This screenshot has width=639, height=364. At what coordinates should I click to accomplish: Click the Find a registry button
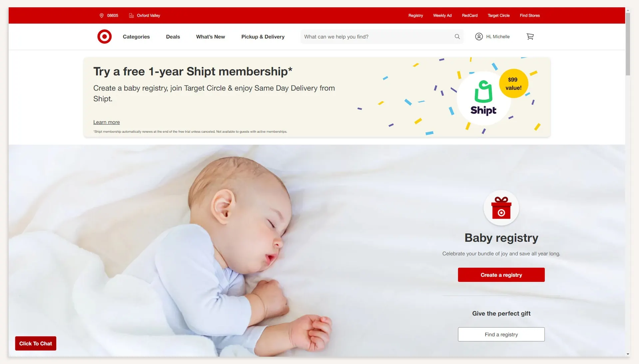point(501,334)
